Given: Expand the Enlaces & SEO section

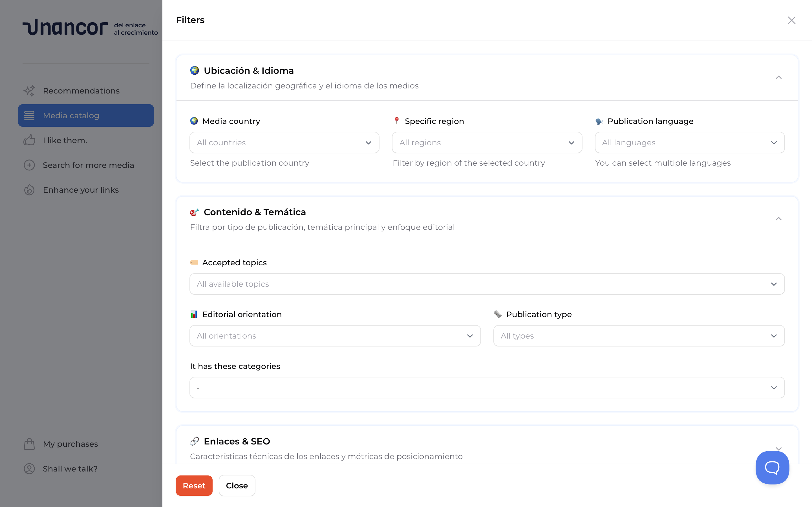Looking at the screenshot, I should pyautogui.click(x=779, y=449).
